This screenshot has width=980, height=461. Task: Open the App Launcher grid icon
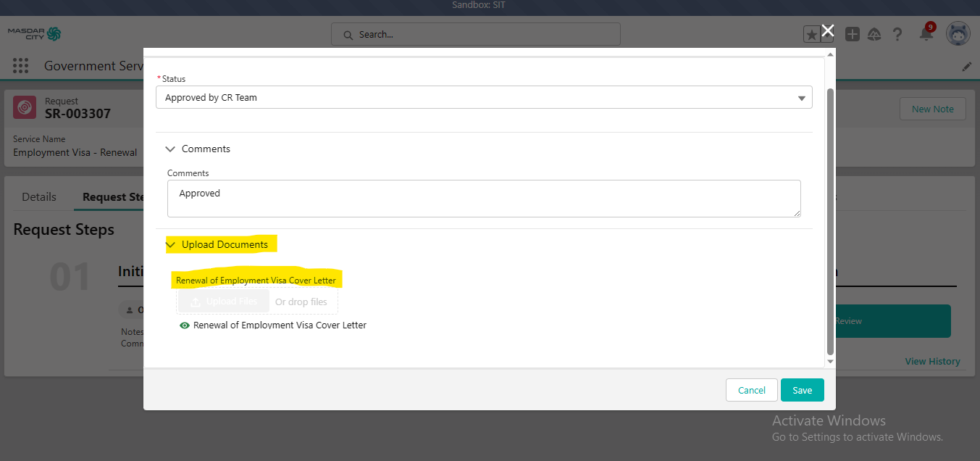pyautogui.click(x=20, y=66)
